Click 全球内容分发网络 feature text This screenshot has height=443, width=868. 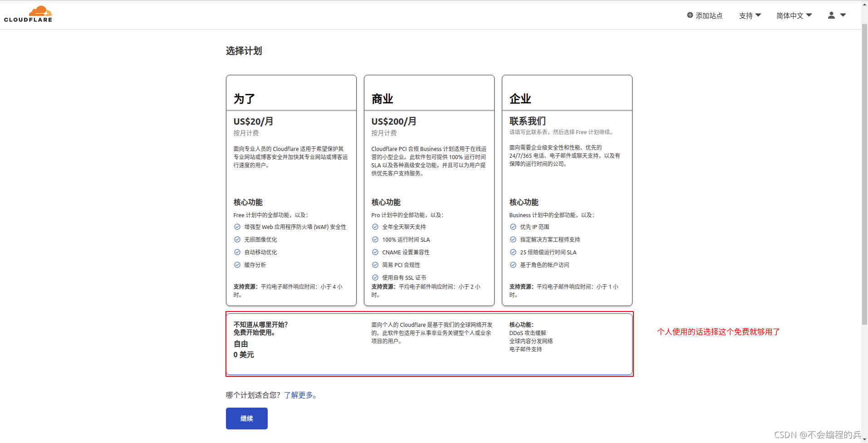click(531, 341)
